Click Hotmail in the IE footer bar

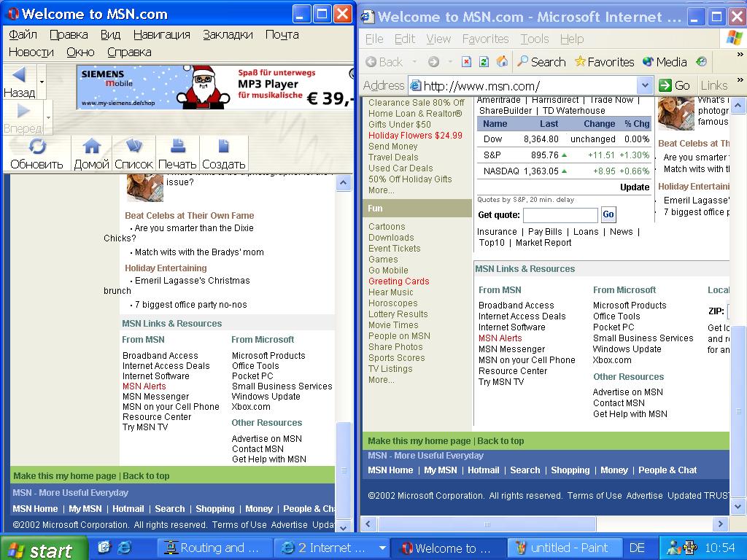[483, 470]
